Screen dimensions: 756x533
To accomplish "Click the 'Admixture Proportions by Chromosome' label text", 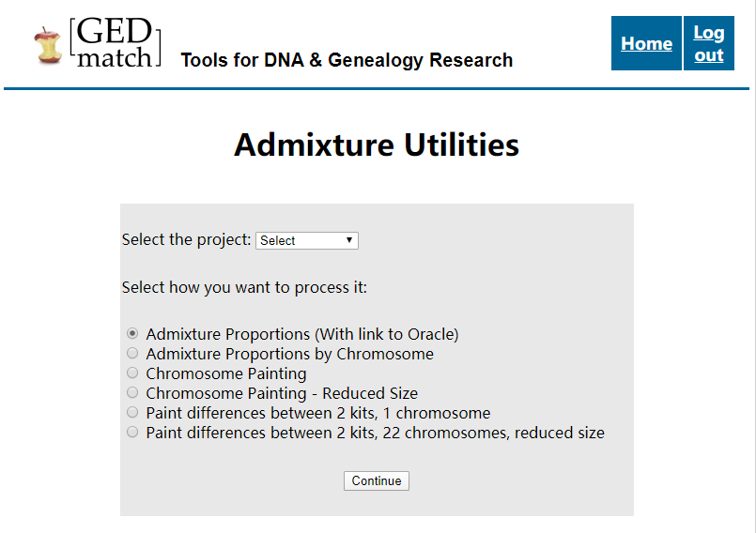I will (290, 354).
